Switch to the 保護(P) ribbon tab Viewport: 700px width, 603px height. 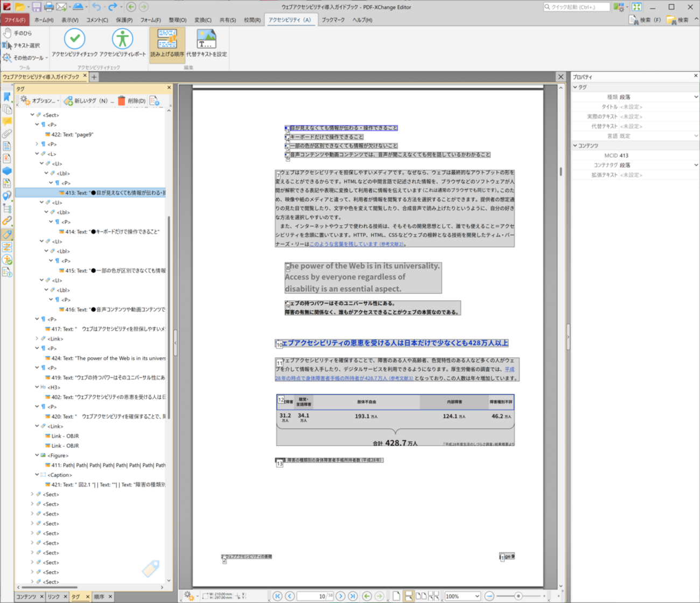(124, 20)
